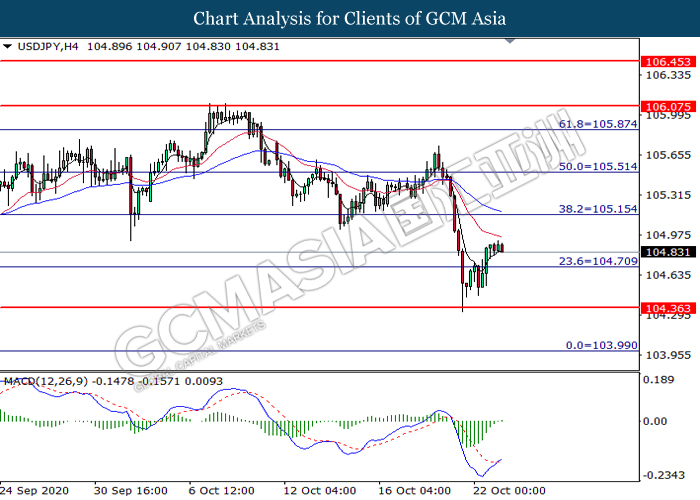700x500 pixels.
Task: Click the MACD scale value 0.00
Action: pos(655,421)
